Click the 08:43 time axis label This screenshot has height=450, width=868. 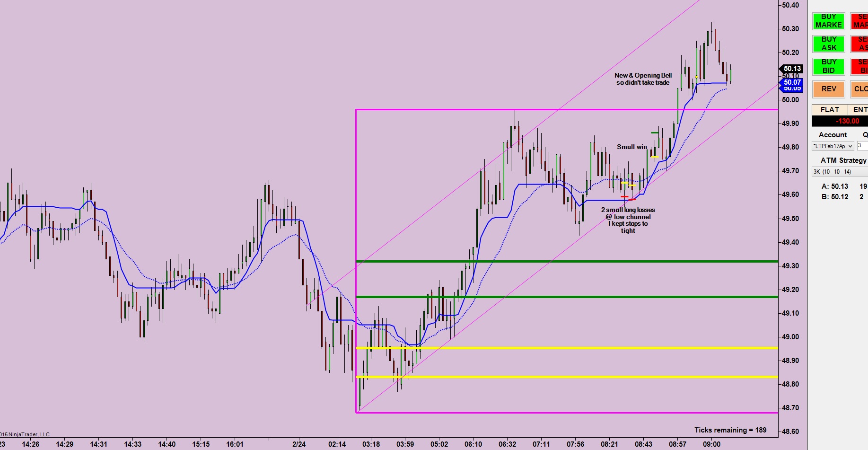point(643,444)
